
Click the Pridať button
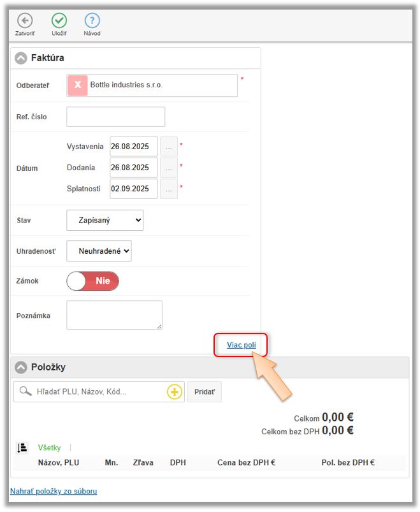(x=204, y=391)
